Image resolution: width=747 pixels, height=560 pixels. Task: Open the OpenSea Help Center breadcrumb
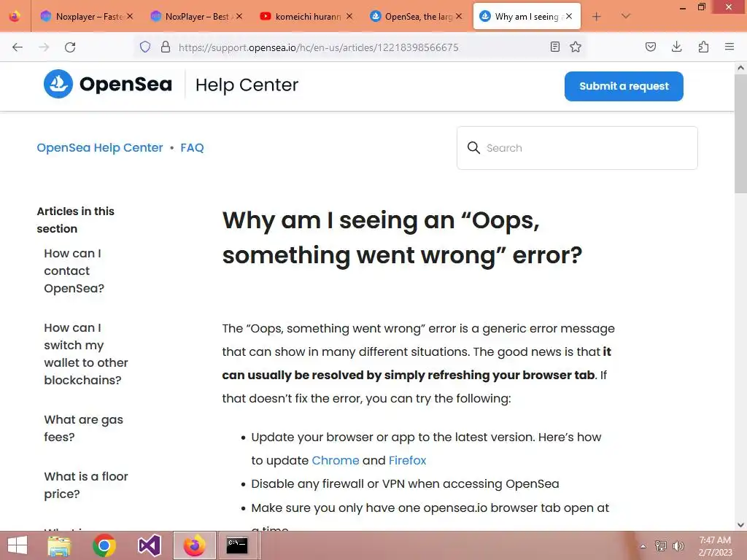(x=99, y=147)
